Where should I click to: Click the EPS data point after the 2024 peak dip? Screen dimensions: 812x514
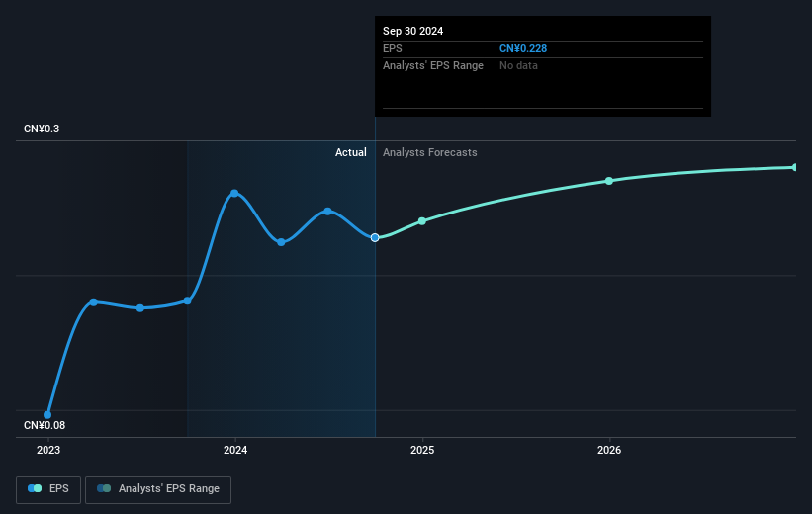[281, 242]
